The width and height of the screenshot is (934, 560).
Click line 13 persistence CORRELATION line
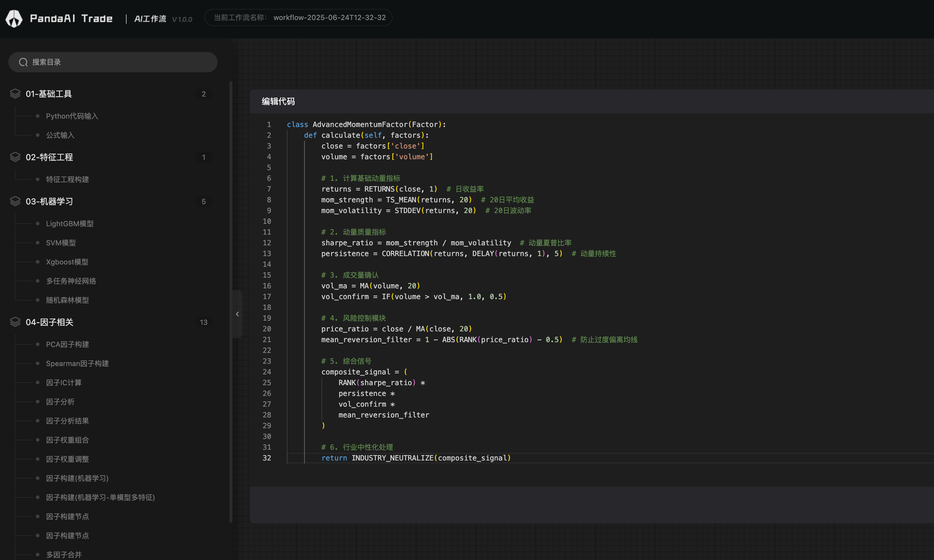[442, 253]
